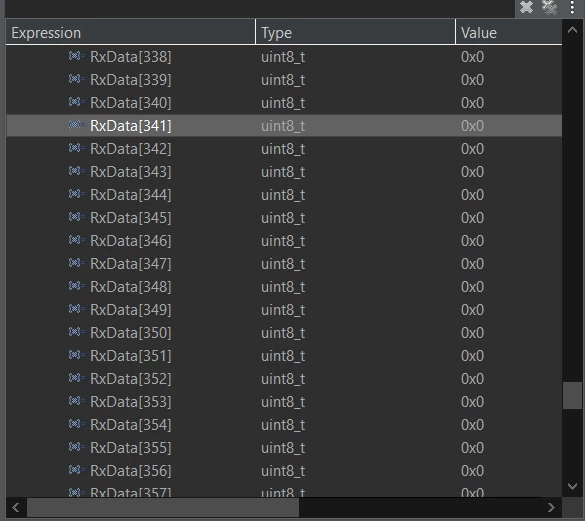Click the 0x0 value of RxData[344]
585x521 pixels.
pyautogui.click(x=472, y=195)
